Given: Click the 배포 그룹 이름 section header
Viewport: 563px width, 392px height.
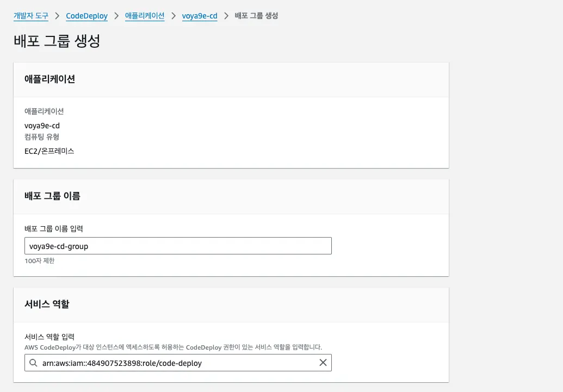Looking at the screenshot, I should pos(52,196).
